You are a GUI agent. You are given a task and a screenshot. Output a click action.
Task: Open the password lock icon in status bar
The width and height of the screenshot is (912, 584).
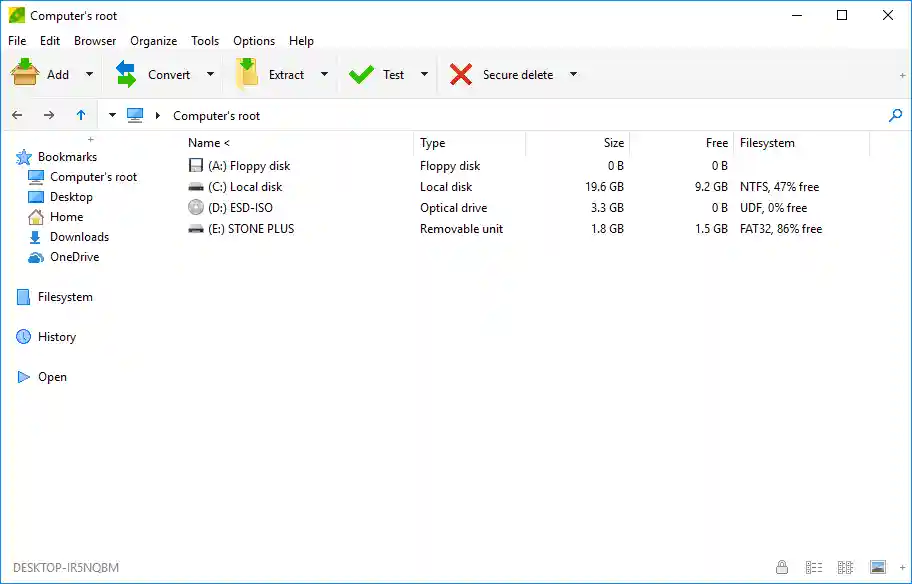pyautogui.click(x=782, y=567)
